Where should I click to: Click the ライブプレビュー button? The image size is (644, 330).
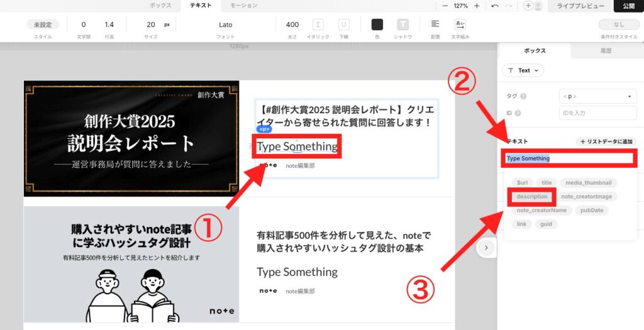(x=580, y=6)
